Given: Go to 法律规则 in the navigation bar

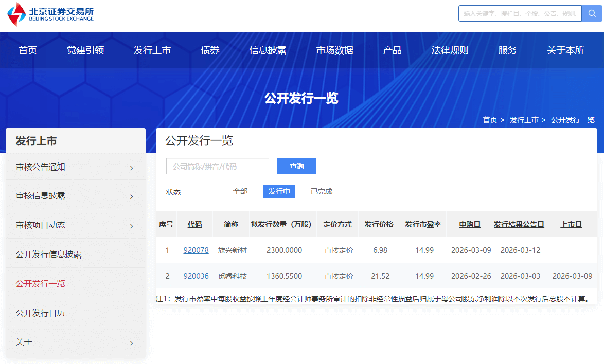Looking at the screenshot, I should click(450, 50).
